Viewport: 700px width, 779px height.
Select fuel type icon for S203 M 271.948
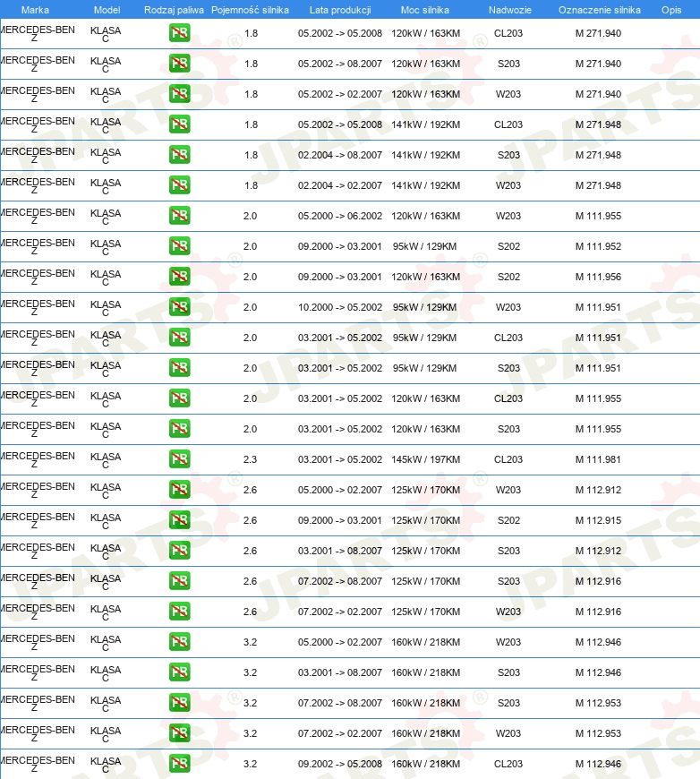179,155
